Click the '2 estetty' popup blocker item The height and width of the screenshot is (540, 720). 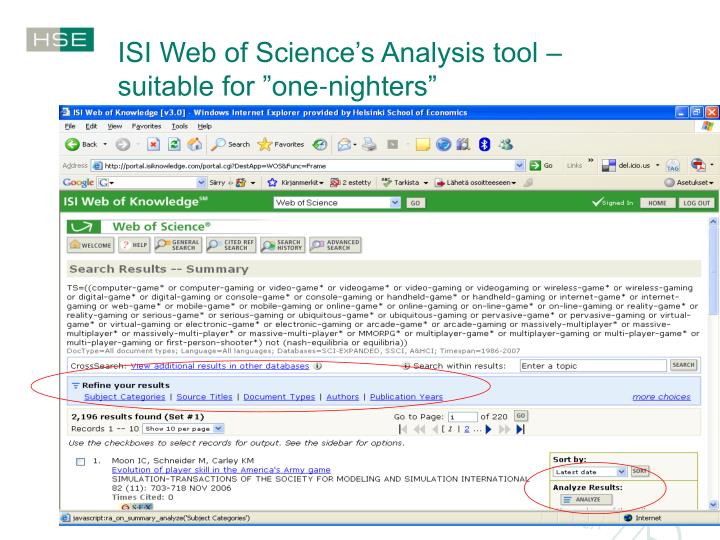350,183
